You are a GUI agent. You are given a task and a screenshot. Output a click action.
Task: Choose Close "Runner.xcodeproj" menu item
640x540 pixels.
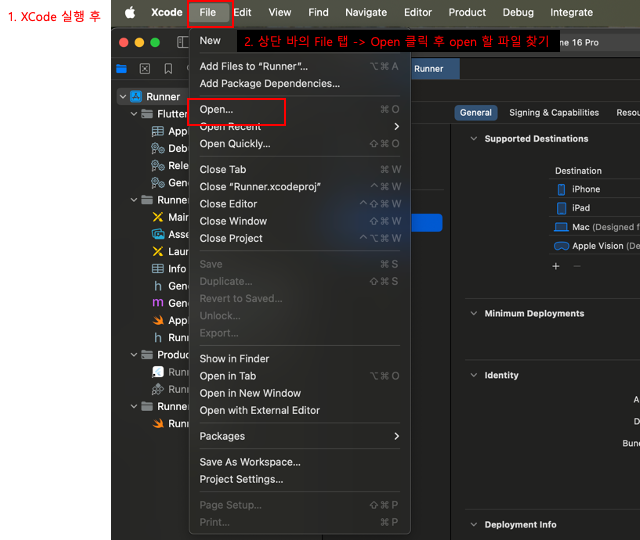(299, 187)
